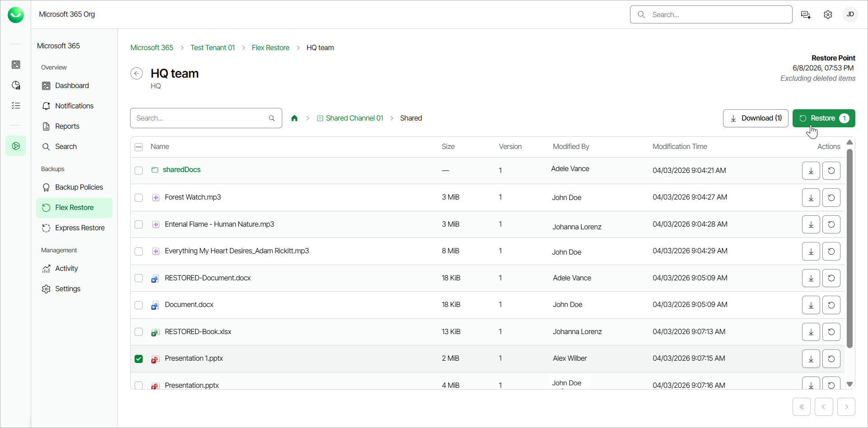
Task: Open the task list icon in the left rail
Action: point(16,106)
